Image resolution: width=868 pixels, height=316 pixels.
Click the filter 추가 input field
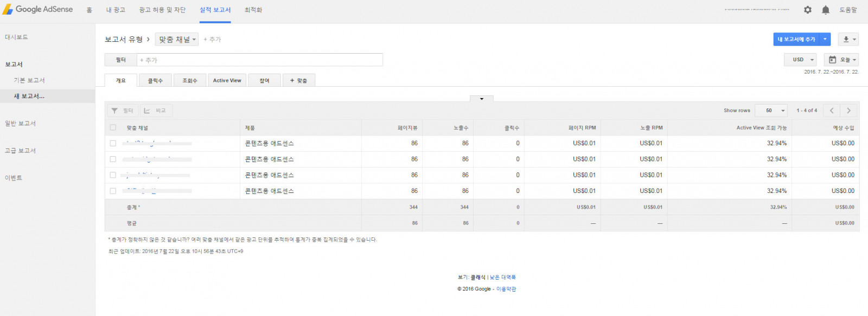pos(259,60)
